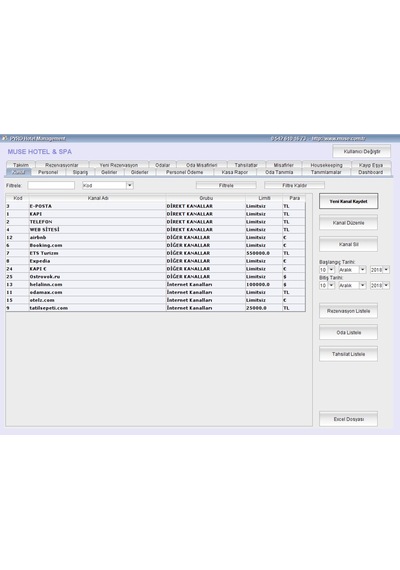Switch to the Dashboard tab
400x570 pixels.
click(371, 172)
